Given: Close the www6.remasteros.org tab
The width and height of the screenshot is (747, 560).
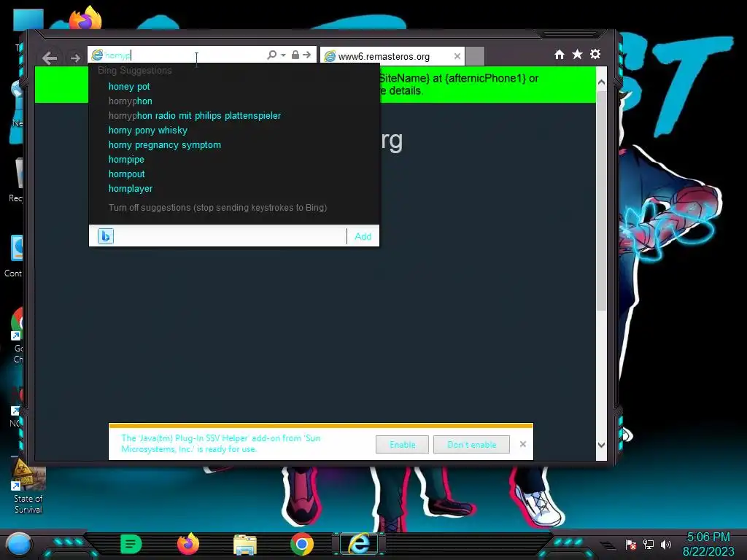Looking at the screenshot, I should click(457, 56).
